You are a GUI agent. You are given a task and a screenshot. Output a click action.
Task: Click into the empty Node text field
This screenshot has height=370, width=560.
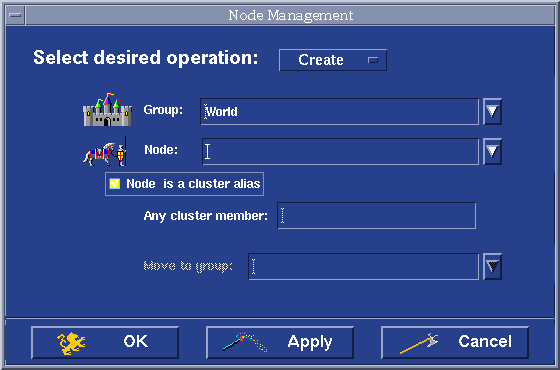pyautogui.click(x=340, y=152)
